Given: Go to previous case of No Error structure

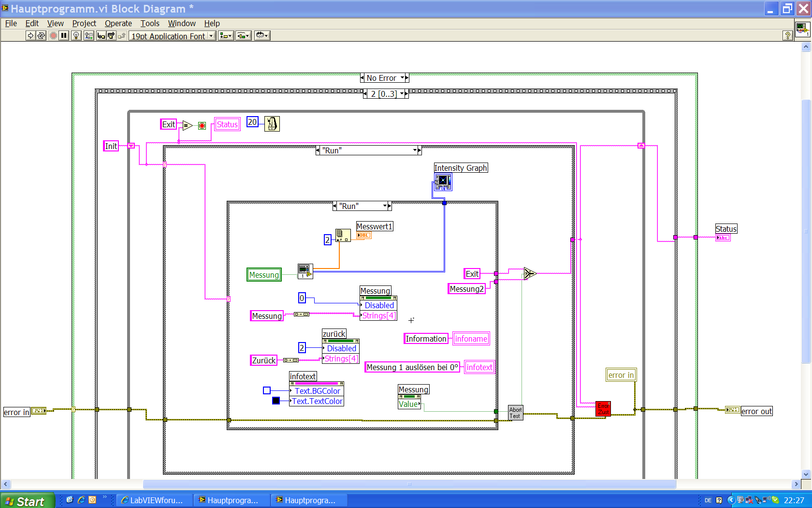Looking at the screenshot, I should [362, 78].
